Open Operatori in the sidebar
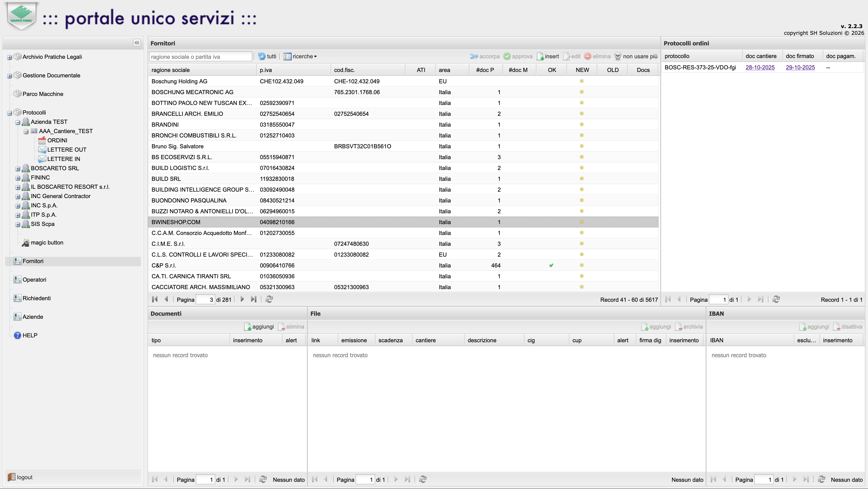Viewport: 868px width, 489px height. coord(34,280)
